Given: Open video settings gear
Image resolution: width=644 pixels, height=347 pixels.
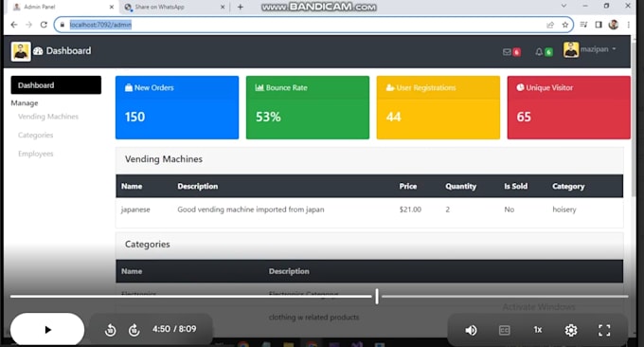Looking at the screenshot, I should coord(571,330).
